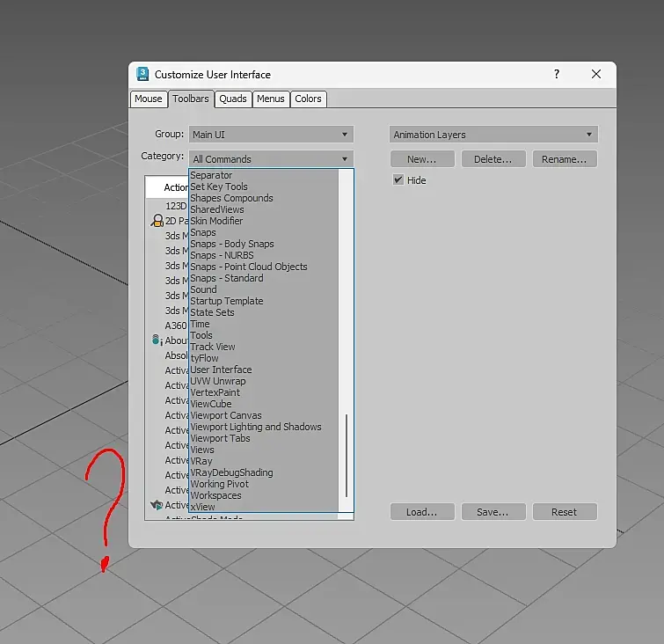This screenshot has height=644, width=664.
Task: Click the Delete... button
Action: click(493, 159)
